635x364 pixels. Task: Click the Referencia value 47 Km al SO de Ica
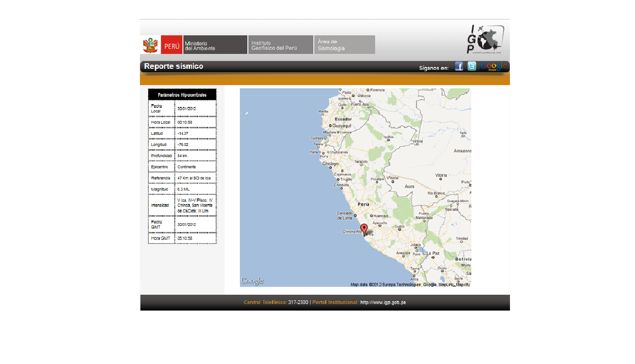(194, 178)
